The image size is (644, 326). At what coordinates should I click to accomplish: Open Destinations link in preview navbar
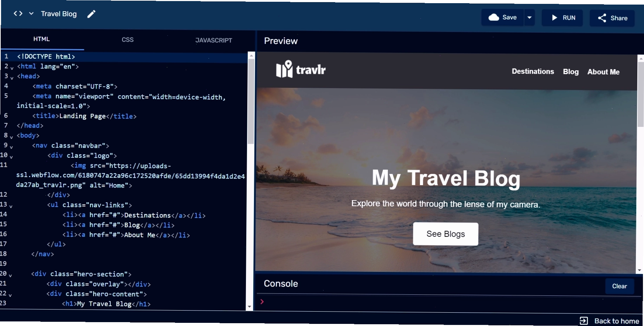point(533,71)
